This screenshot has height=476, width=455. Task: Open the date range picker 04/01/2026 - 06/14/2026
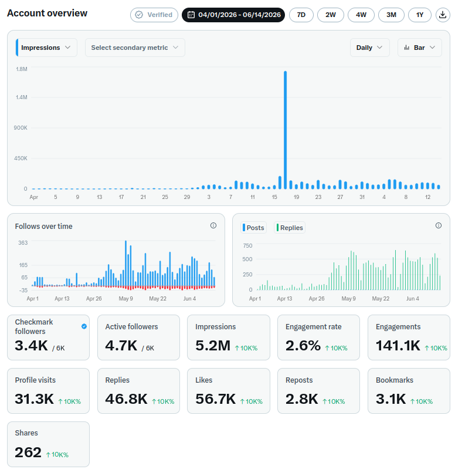click(x=233, y=15)
